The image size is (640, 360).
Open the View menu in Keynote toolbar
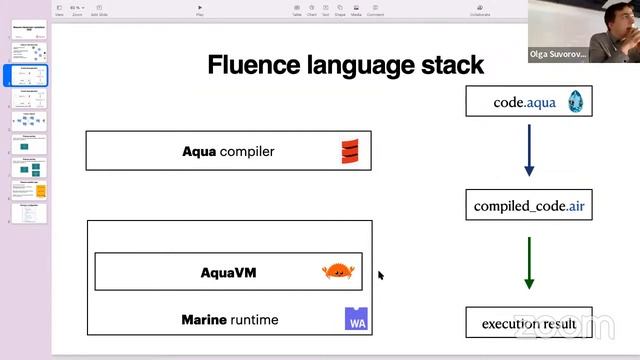59,10
